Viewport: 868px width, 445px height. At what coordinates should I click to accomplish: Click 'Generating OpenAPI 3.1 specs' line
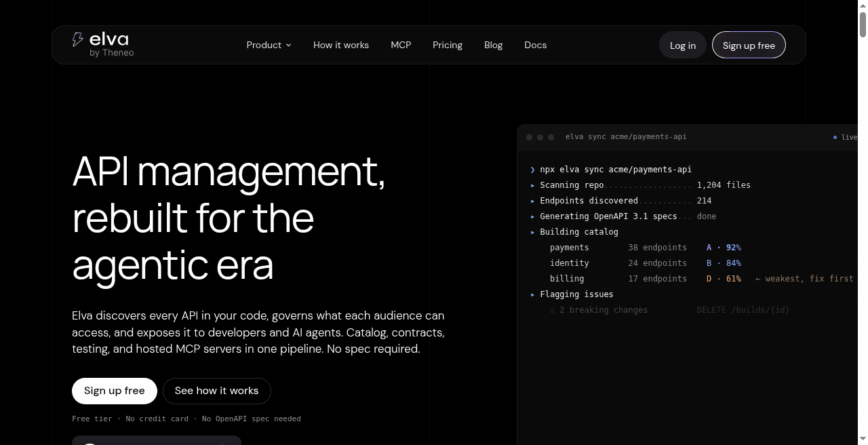point(623,216)
